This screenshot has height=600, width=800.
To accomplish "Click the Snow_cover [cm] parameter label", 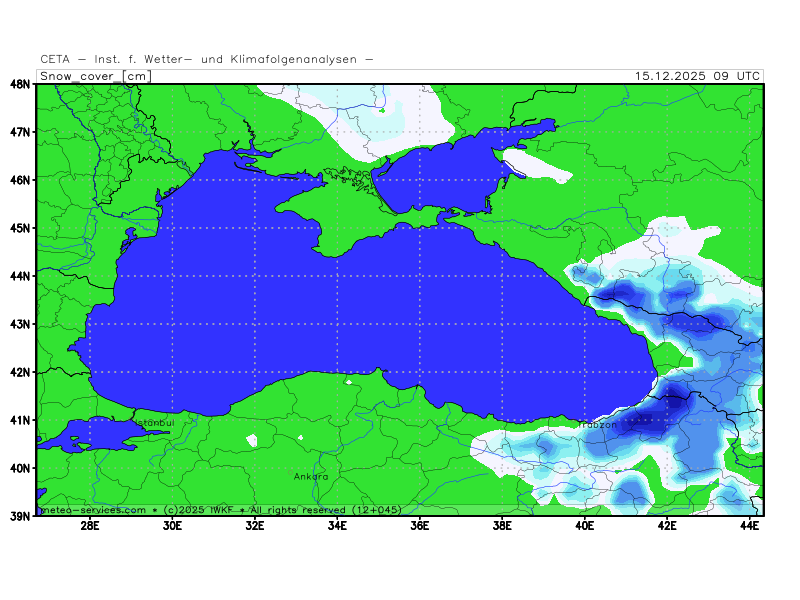I will [x=95, y=76].
